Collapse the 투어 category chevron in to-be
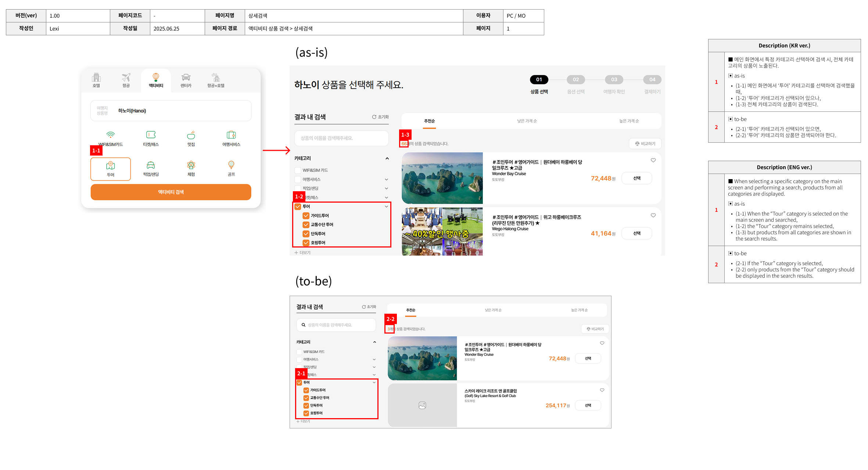868x470 pixels. click(x=374, y=382)
